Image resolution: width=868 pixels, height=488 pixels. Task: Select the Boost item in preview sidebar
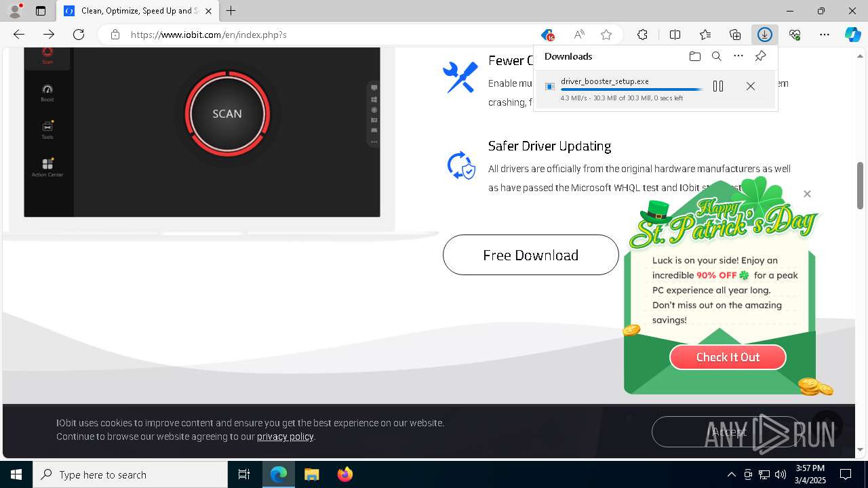click(47, 93)
